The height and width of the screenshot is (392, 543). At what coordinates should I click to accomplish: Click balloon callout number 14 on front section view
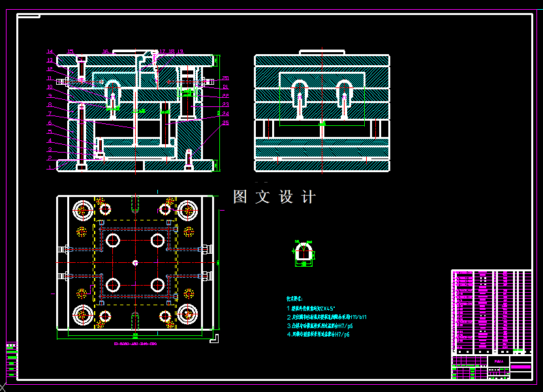point(49,50)
